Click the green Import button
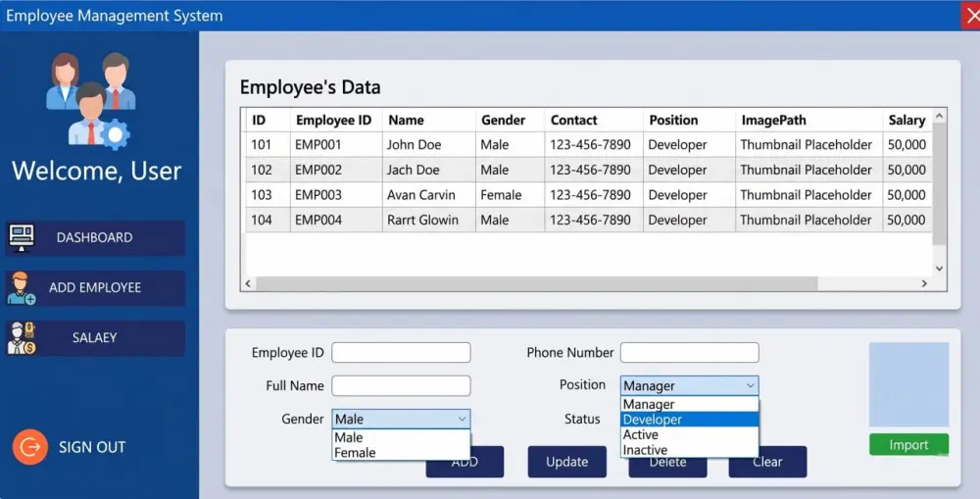Image resolution: width=980 pixels, height=499 pixels. pos(908,445)
